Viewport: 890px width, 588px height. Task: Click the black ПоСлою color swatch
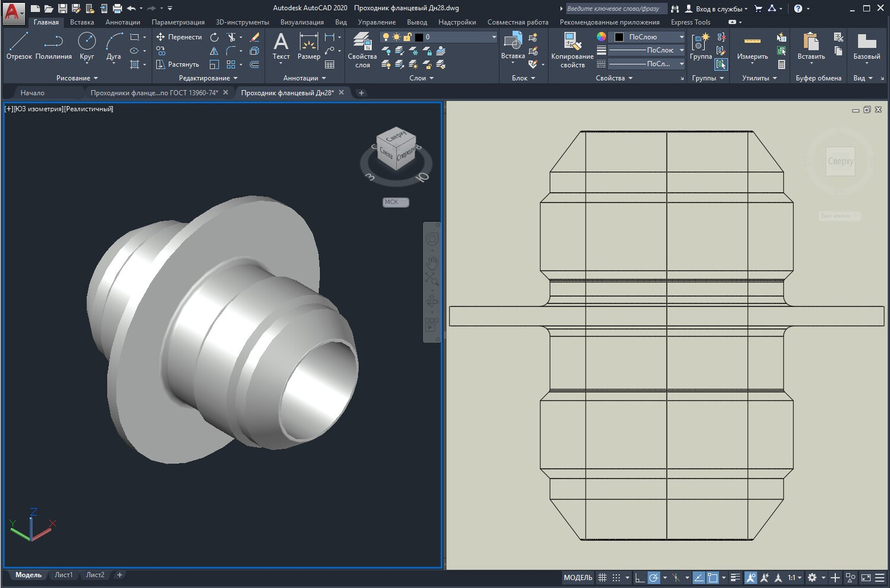(619, 37)
